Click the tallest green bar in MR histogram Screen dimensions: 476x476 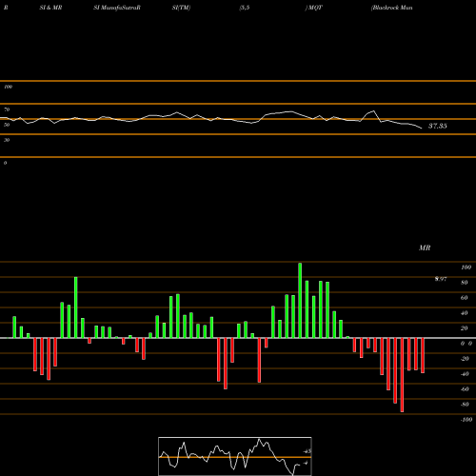(300, 301)
